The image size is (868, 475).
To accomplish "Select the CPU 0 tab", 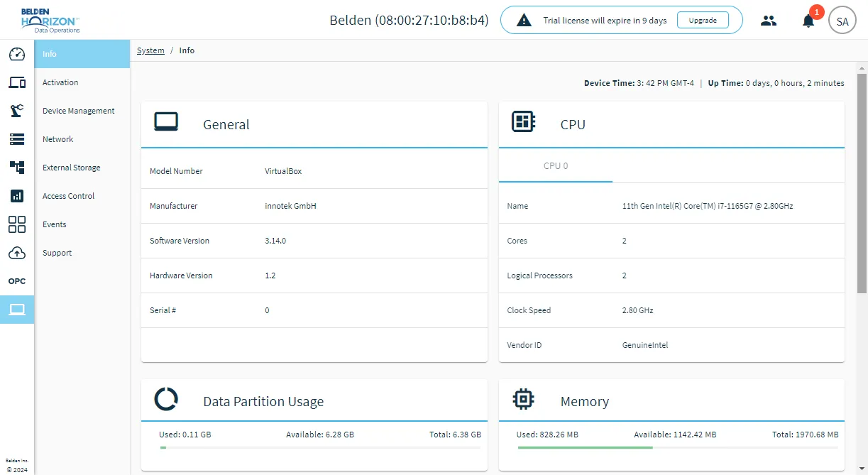I will (x=556, y=166).
